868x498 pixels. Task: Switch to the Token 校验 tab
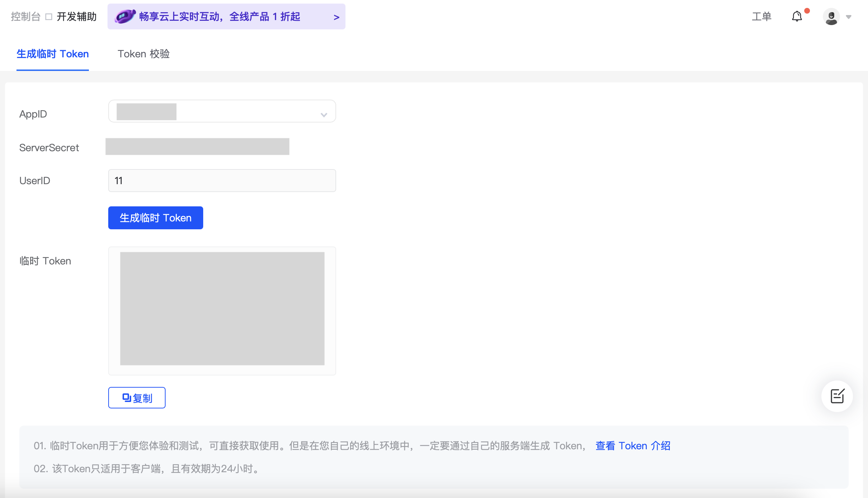click(x=143, y=54)
